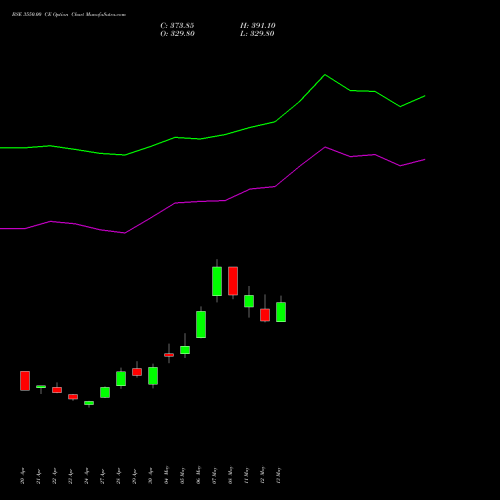Select the red candlestick for 12 May
Screen dimensions: 500x500
265,315
